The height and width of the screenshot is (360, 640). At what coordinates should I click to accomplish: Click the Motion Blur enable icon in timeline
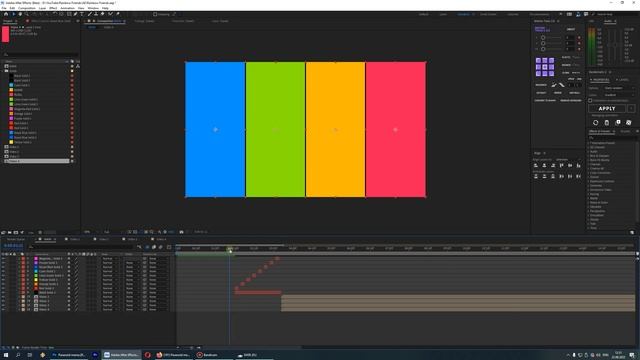(x=160, y=247)
